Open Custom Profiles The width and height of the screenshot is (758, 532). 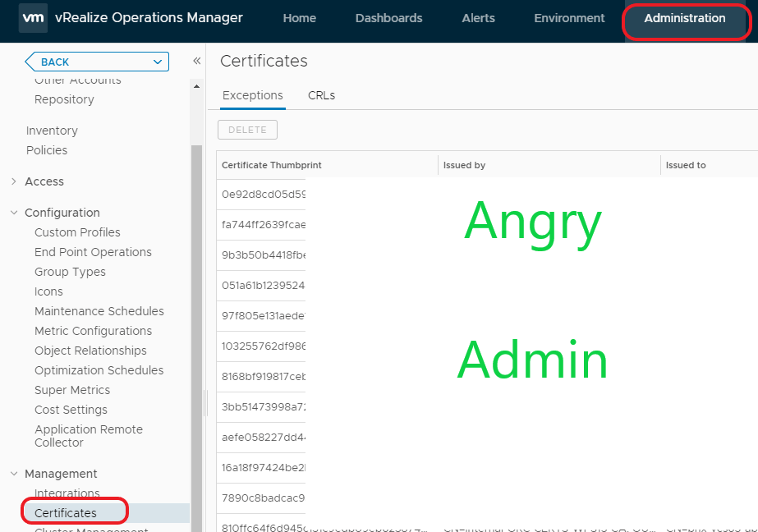[77, 232]
